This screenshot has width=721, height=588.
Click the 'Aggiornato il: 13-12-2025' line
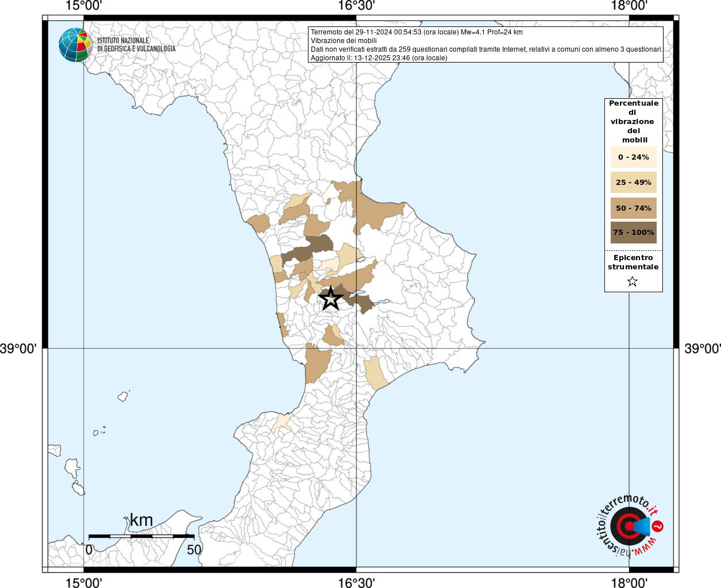click(379, 58)
